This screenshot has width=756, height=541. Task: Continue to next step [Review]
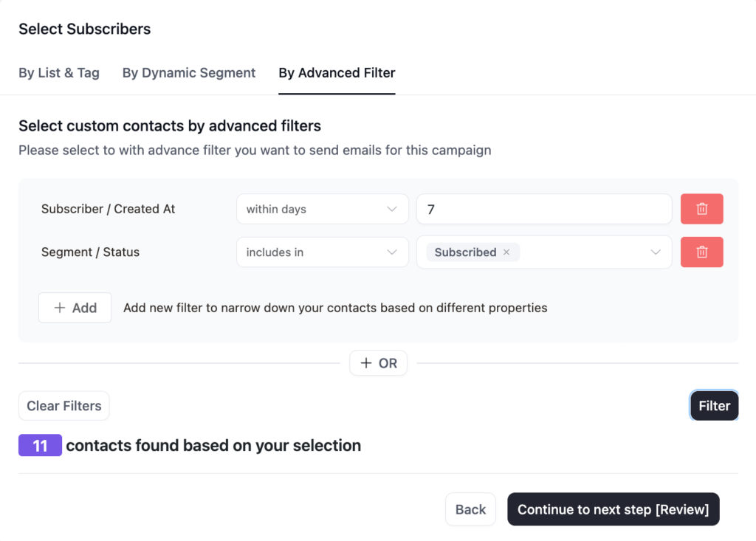(613, 509)
